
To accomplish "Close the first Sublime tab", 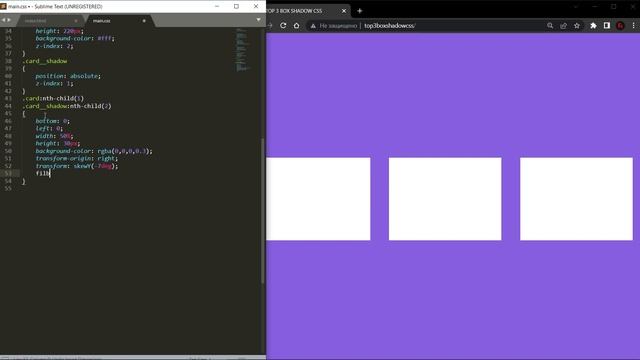I will [x=76, y=21].
